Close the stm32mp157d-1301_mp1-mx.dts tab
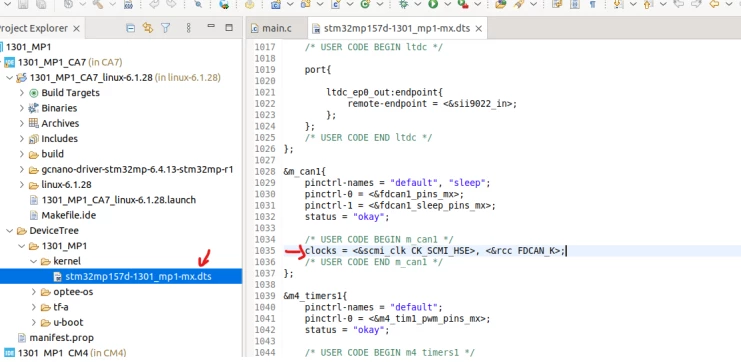This screenshot has height=362, width=741. pos(478,28)
